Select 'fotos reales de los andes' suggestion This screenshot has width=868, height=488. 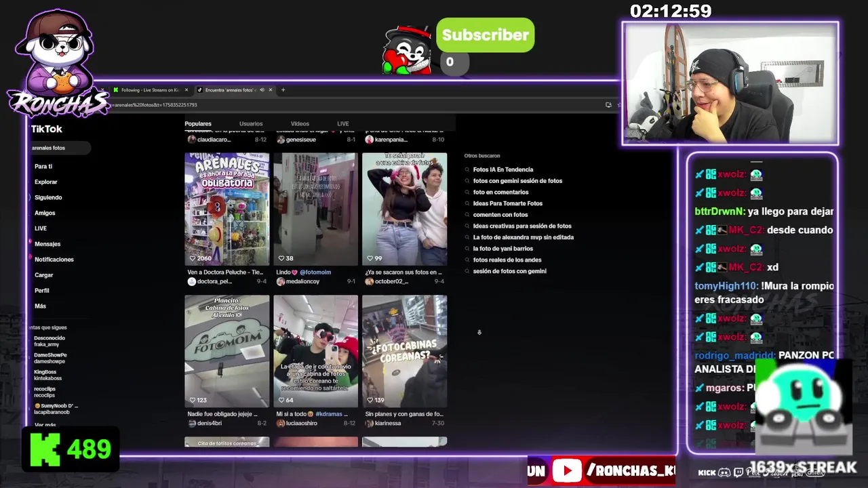[x=507, y=260]
